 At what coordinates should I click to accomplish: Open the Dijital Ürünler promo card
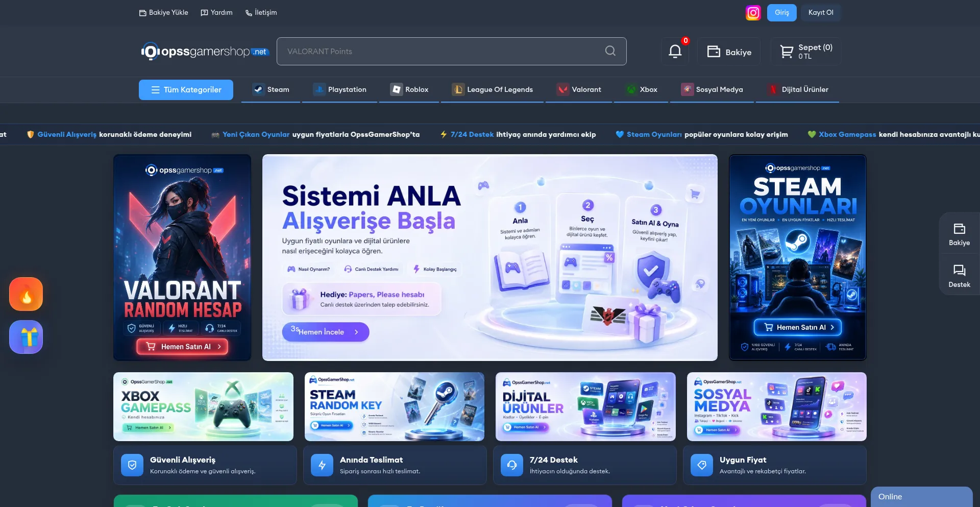[585, 406]
